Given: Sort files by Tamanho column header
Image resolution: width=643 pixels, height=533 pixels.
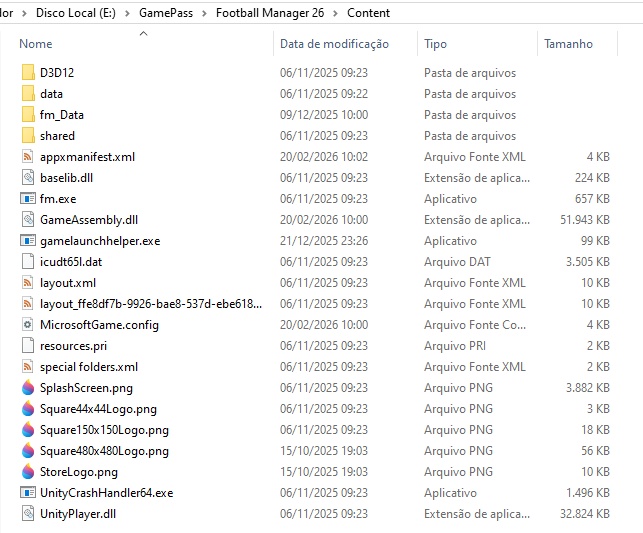Looking at the screenshot, I should pyautogui.click(x=568, y=44).
